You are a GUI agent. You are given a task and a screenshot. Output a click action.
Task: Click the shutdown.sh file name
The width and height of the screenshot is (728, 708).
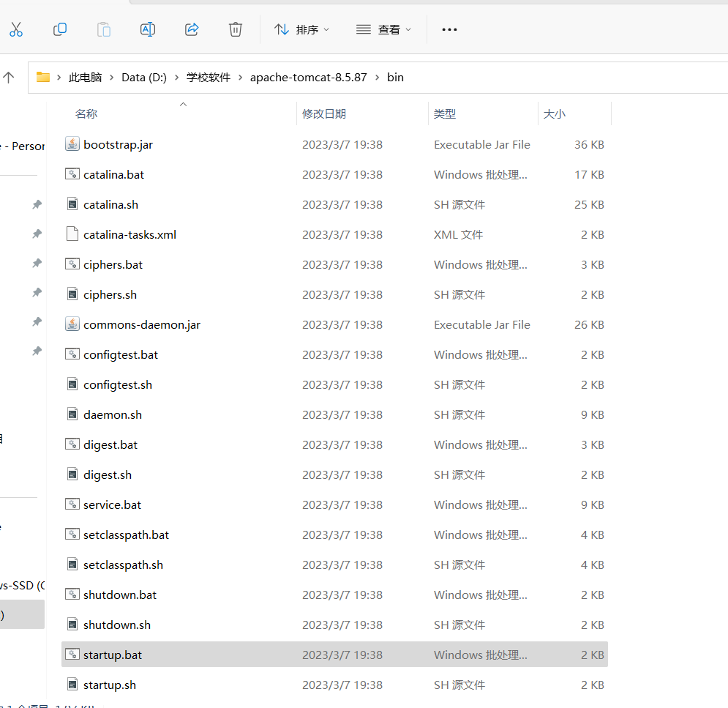point(117,625)
